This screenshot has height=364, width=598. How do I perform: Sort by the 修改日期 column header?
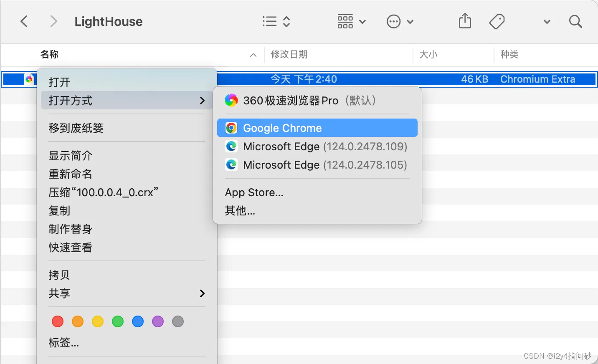[x=289, y=54]
